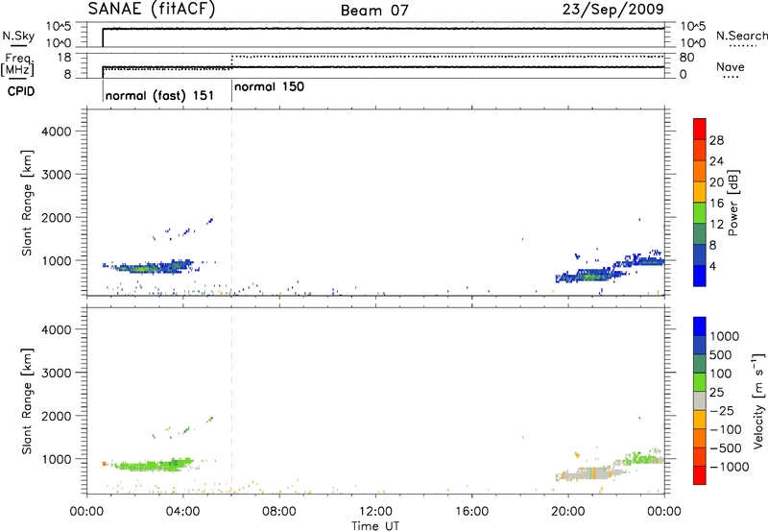This screenshot has width=768, height=532.
Task: Click the grey -25 to 25 velocity swatch
Action: coord(700,400)
